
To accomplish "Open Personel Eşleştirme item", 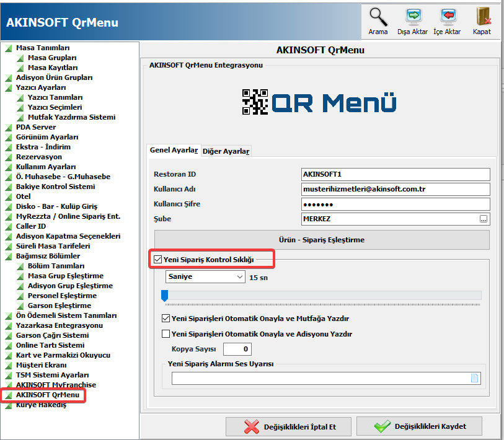I will click(63, 296).
